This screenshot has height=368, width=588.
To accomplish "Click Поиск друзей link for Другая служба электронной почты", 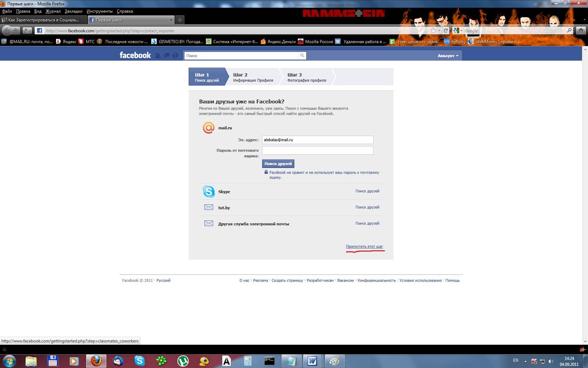I will pos(367,223).
